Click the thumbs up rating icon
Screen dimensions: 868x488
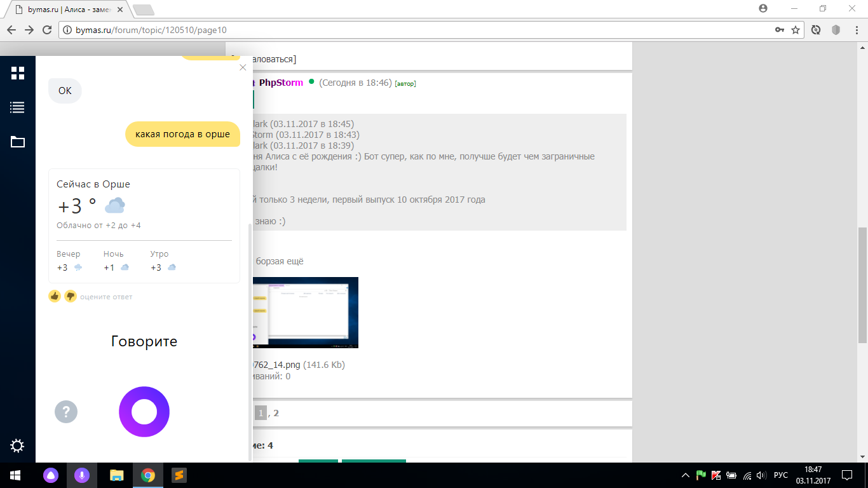(x=55, y=296)
